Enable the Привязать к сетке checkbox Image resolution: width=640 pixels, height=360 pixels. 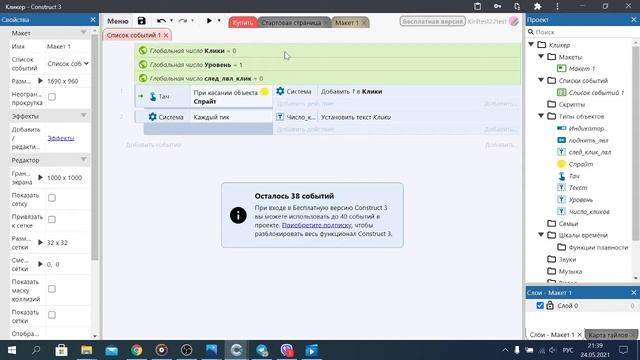pyautogui.click(x=52, y=220)
